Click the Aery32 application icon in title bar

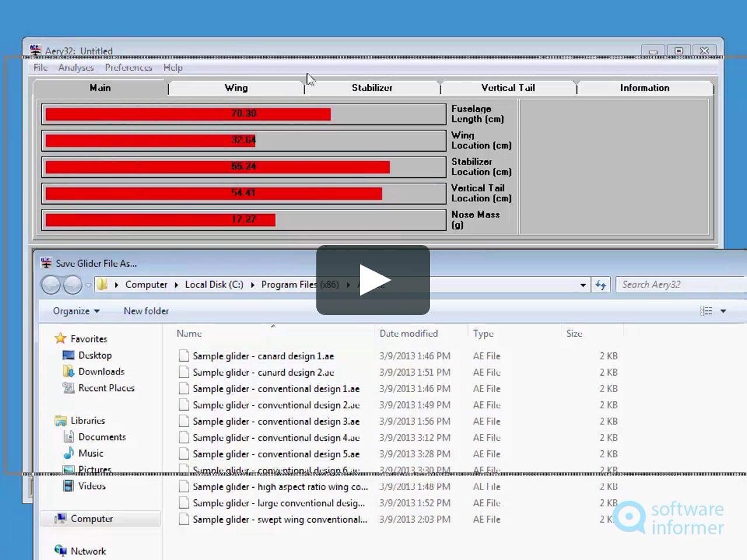pos(36,51)
